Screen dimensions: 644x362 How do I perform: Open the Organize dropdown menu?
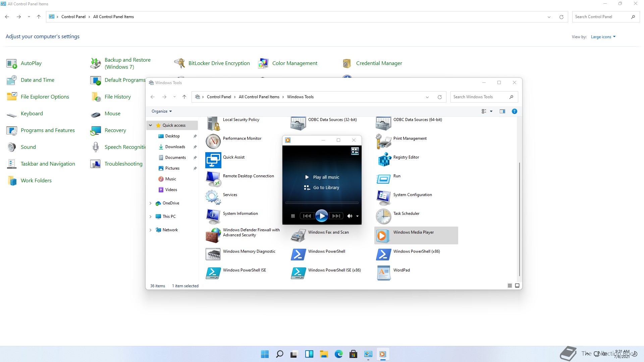pos(162,111)
